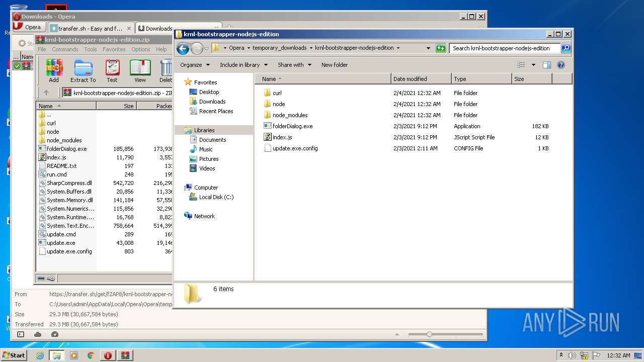The width and height of the screenshot is (644, 362).
Task: Close the transfer.sh Opera tab
Action: pyautogui.click(x=129, y=29)
